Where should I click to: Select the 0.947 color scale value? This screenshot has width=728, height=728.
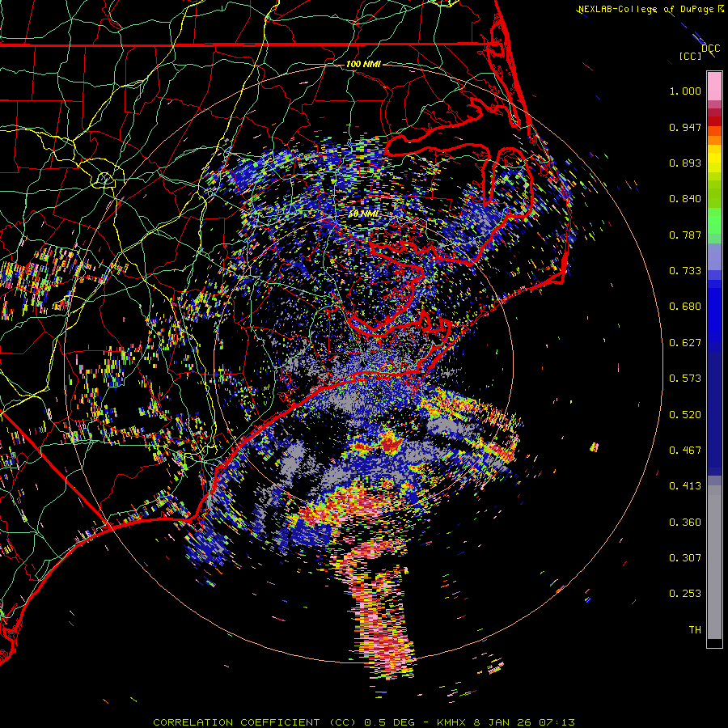click(685, 127)
